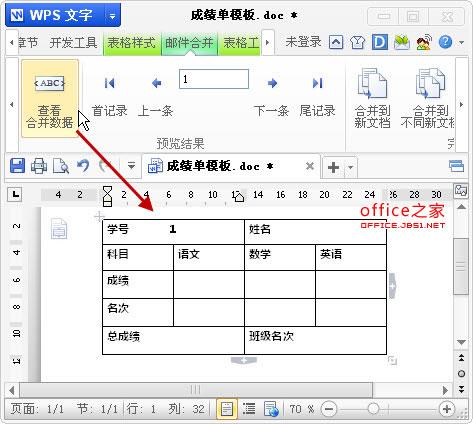The image size is (473, 424).
Task: Click the Undo arrow icon
Action: pos(83,166)
